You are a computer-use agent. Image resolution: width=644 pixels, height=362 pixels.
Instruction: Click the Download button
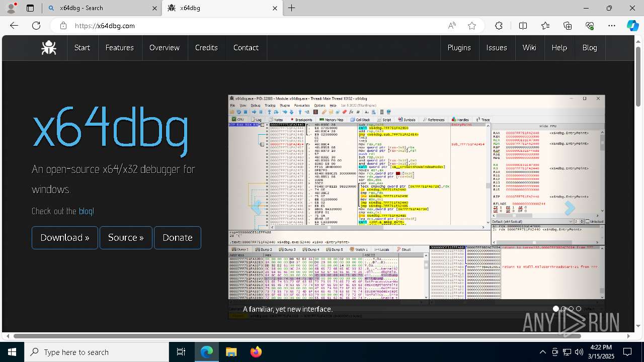[x=65, y=237]
